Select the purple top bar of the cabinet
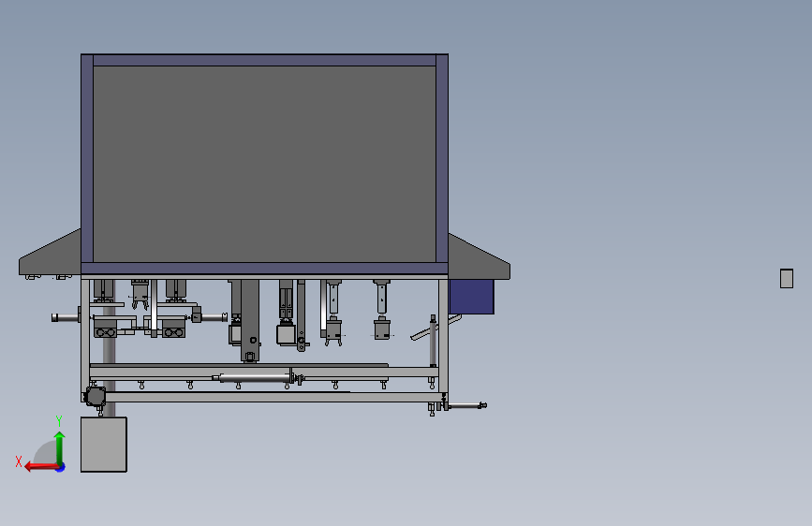The width and height of the screenshot is (812, 526). [264, 60]
